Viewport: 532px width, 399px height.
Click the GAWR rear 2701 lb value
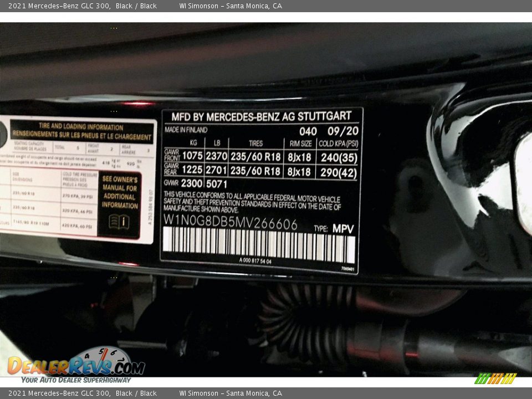[217, 170]
